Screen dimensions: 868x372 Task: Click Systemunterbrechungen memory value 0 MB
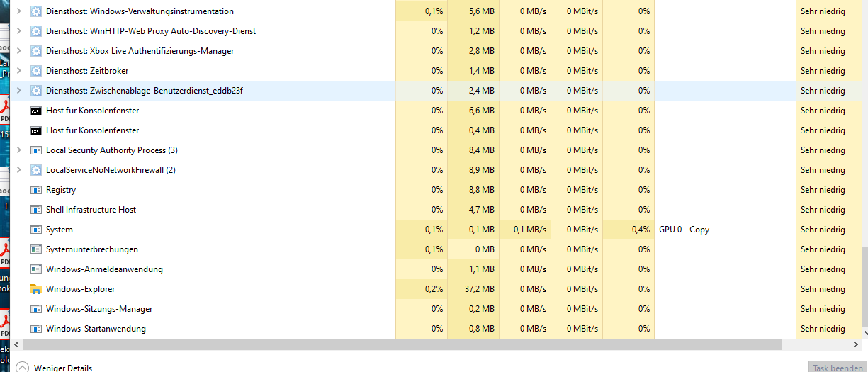click(x=485, y=249)
